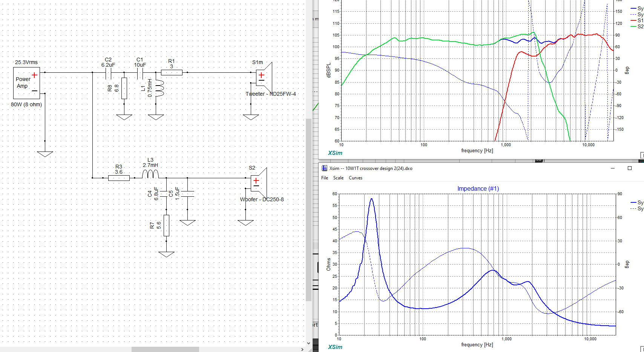This screenshot has height=352, width=644.
Task: Click the 6.2uF value of C2
Action: [108, 65]
